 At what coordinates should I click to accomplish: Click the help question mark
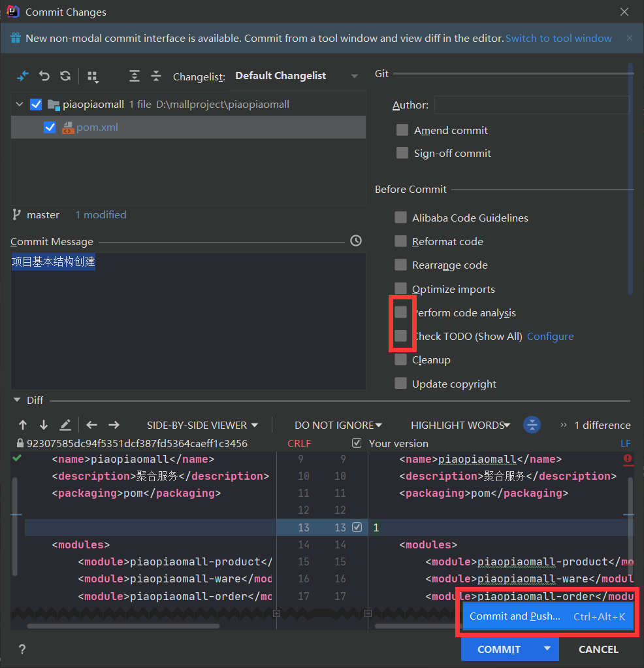point(22,649)
